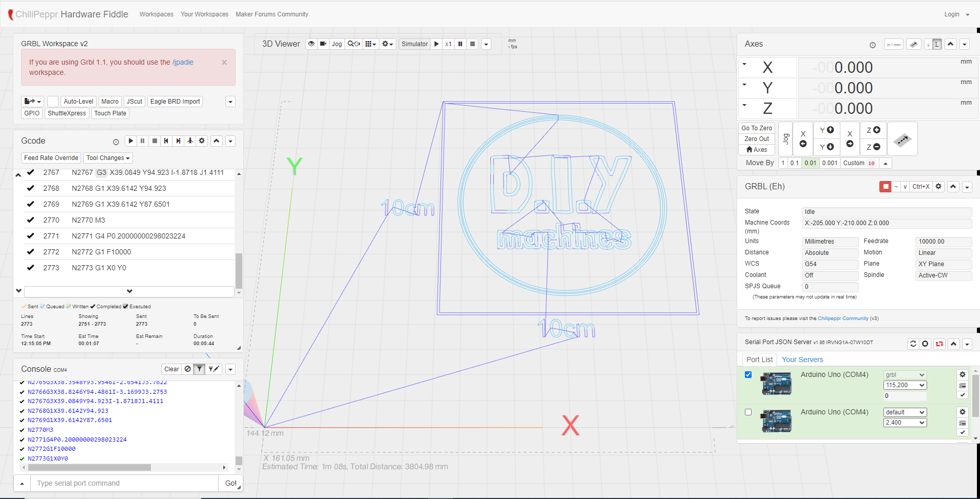Screen dimensions: 980x499
Task: Click the plane/toolpath icon in Axes header
Action: pyautogui.click(x=913, y=45)
